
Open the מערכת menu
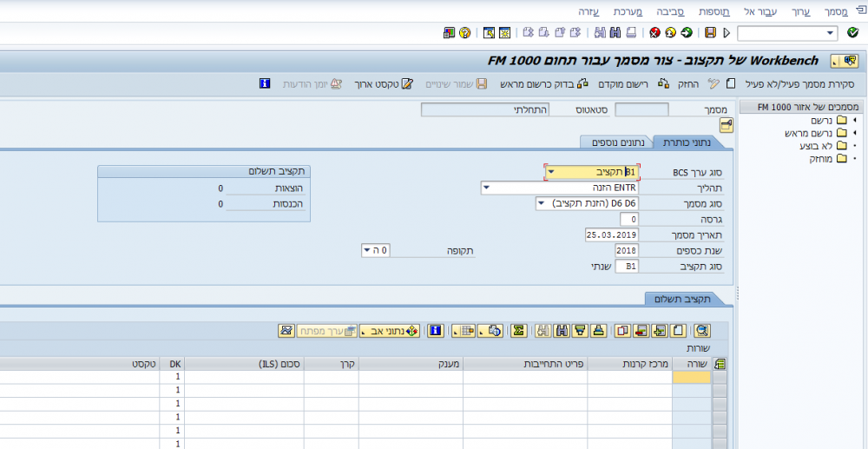628,11
